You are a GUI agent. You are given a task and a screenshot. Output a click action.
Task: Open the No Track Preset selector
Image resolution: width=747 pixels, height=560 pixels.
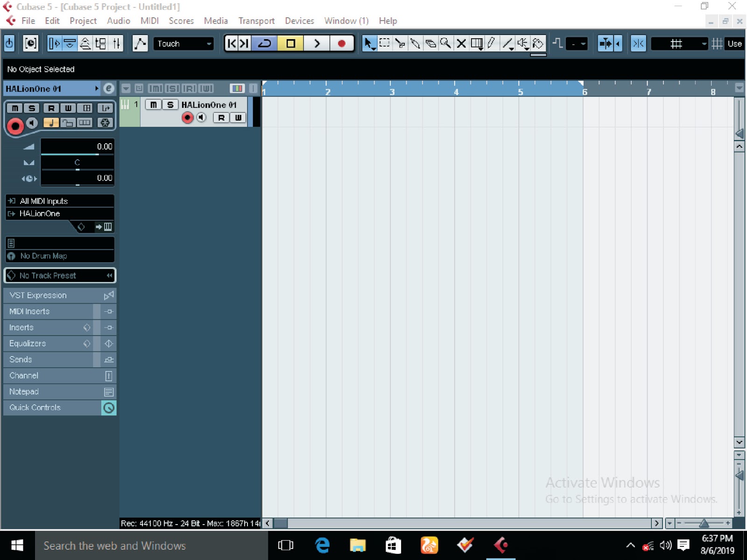coord(60,275)
